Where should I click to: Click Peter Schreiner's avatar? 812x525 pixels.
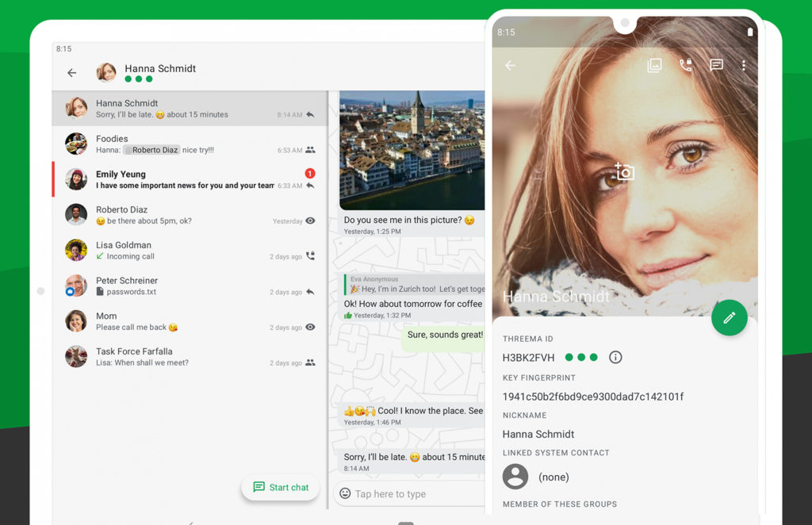pyautogui.click(x=76, y=285)
